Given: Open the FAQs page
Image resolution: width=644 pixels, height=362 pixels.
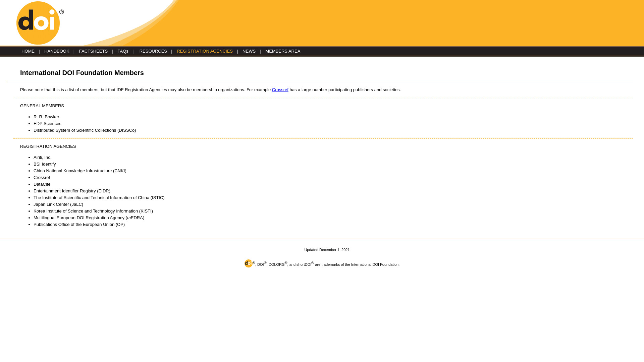Looking at the screenshot, I should click(x=123, y=51).
